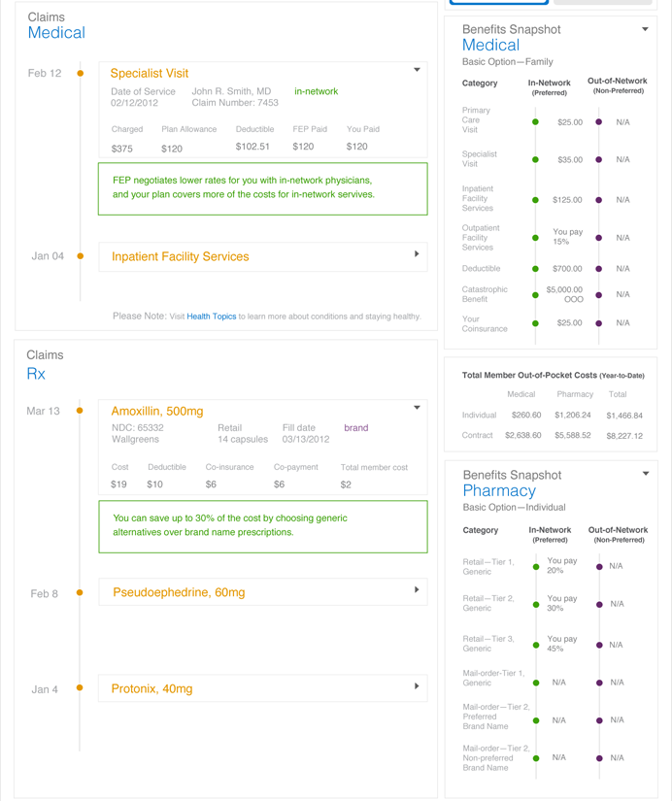Image resolution: width=672 pixels, height=801 pixels.
Task: Click green dot for Retail—Tier 2, Generic
Action: click(x=536, y=604)
